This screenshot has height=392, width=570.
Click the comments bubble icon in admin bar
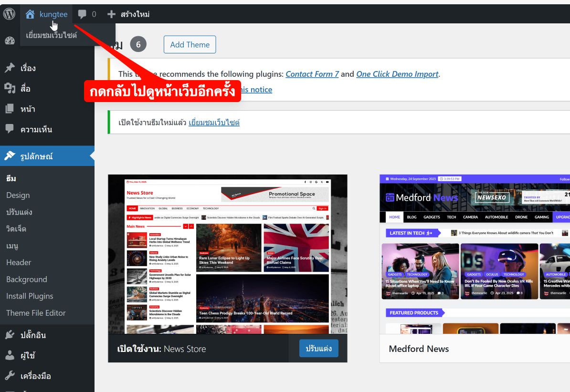(82, 14)
